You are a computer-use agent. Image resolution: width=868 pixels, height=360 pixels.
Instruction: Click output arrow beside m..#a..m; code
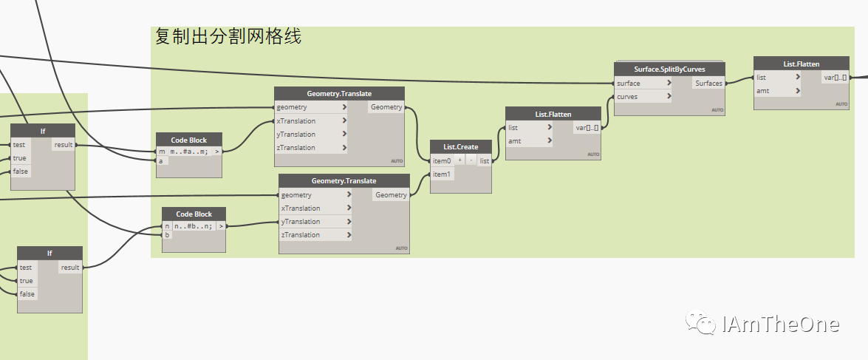click(216, 152)
